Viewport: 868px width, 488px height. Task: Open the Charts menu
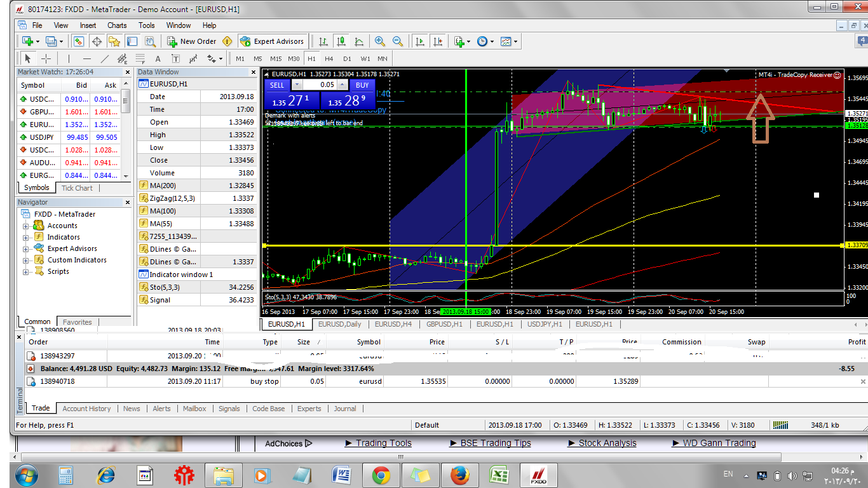pyautogui.click(x=117, y=25)
